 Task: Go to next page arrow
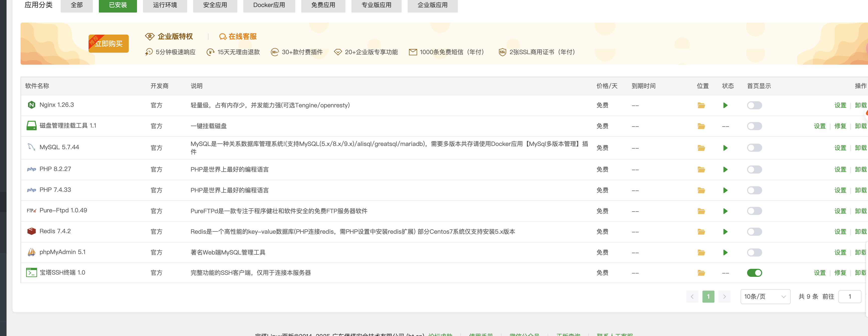[x=724, y=297]
